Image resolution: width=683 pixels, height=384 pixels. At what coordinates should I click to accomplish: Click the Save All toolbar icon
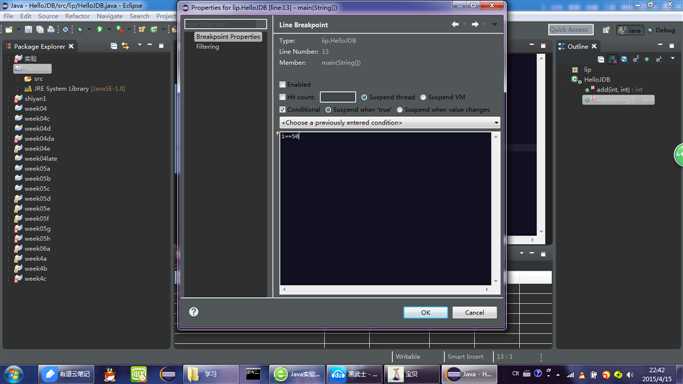click(40, 29)
